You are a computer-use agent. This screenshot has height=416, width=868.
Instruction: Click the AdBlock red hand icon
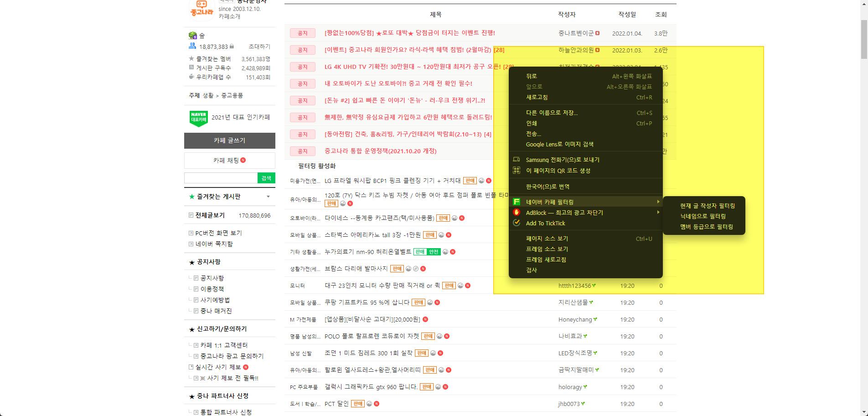point(517,212)
